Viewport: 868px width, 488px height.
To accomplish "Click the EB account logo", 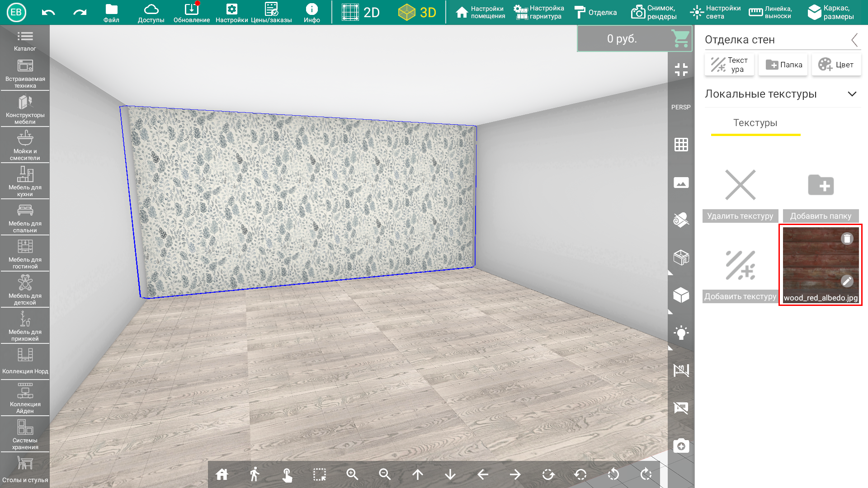I will (16, 12).
